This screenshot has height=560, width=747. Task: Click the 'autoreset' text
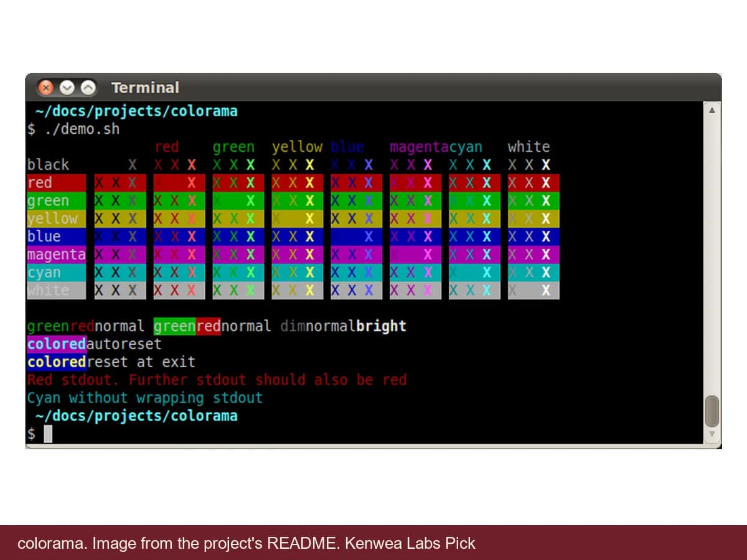[124, 344]
